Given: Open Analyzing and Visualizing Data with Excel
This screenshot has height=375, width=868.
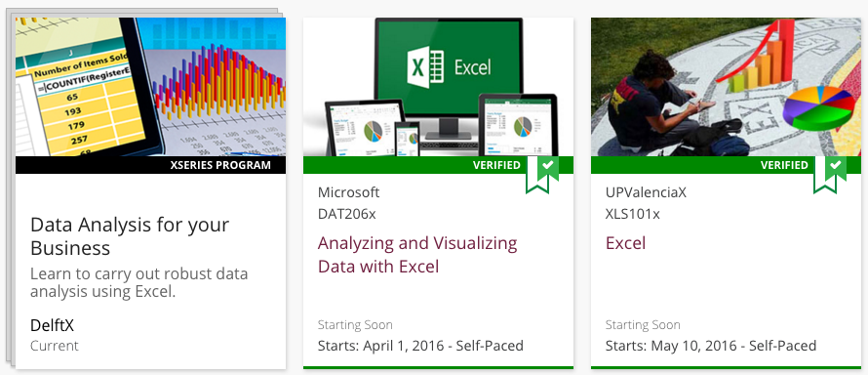Looking at the screenshot, I should (x=417, y=255).
